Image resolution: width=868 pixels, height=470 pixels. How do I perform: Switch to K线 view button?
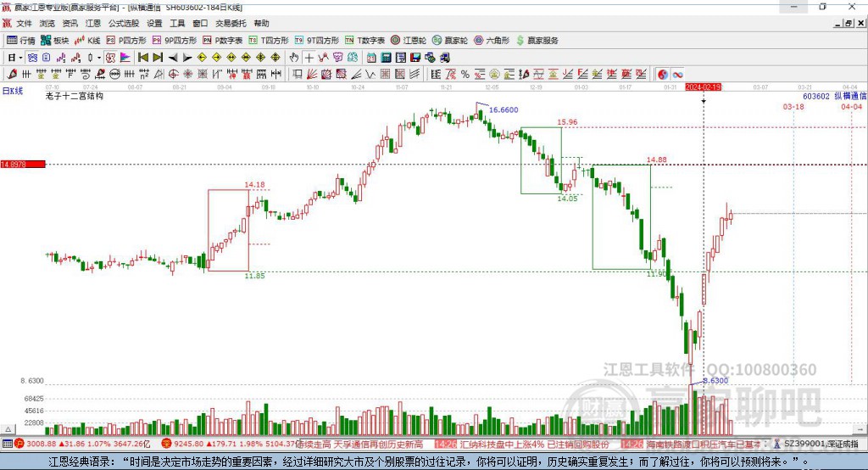(x=87, y=41)
